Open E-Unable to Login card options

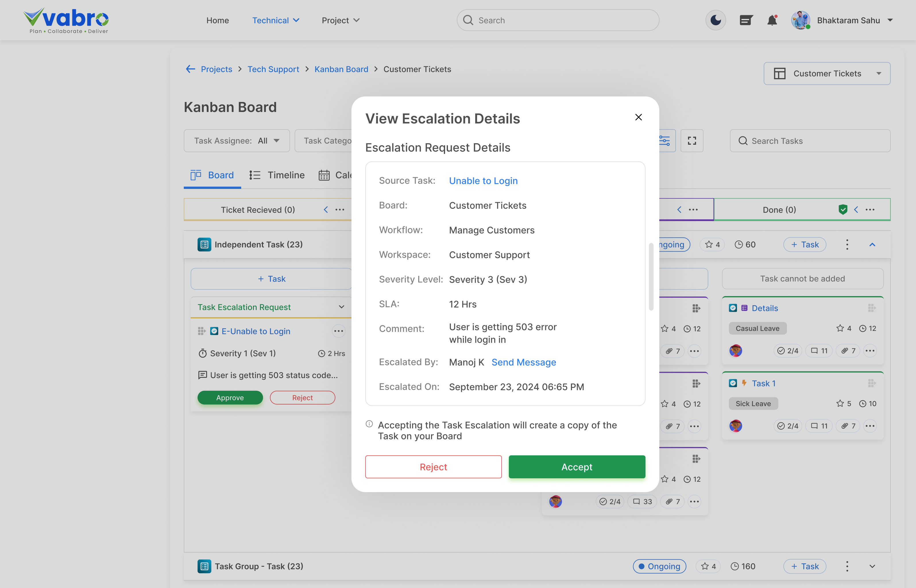coord(339,331)
